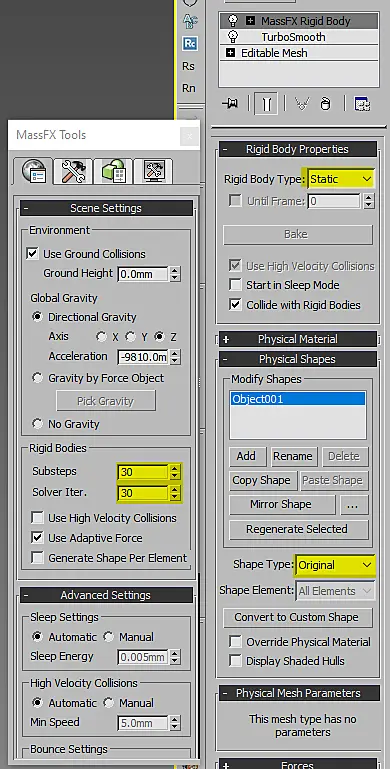Click the Mirror Shape button
The width and height of the screenshot is (390, 769).
pyautogui.click(x=282, y=504)
